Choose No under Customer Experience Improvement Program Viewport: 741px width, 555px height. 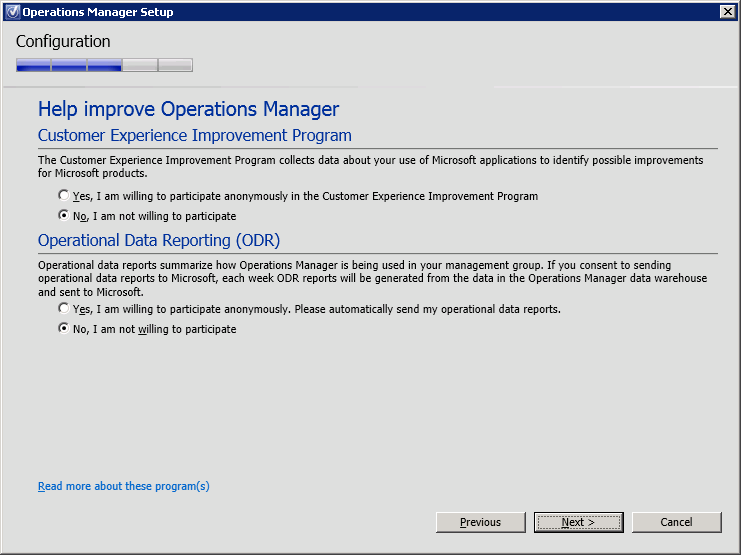(64, 216)
